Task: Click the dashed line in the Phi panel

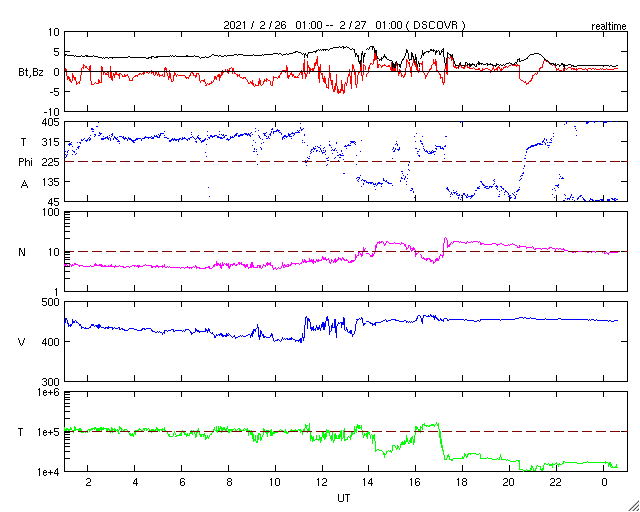Action: (346, 162)
